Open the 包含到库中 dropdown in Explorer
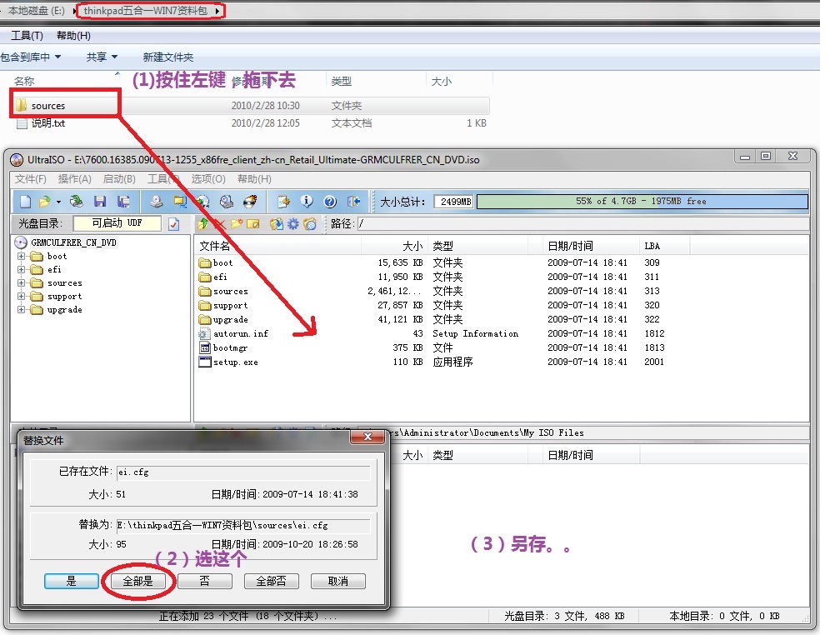Screen dimensions: 840x635 31,57
